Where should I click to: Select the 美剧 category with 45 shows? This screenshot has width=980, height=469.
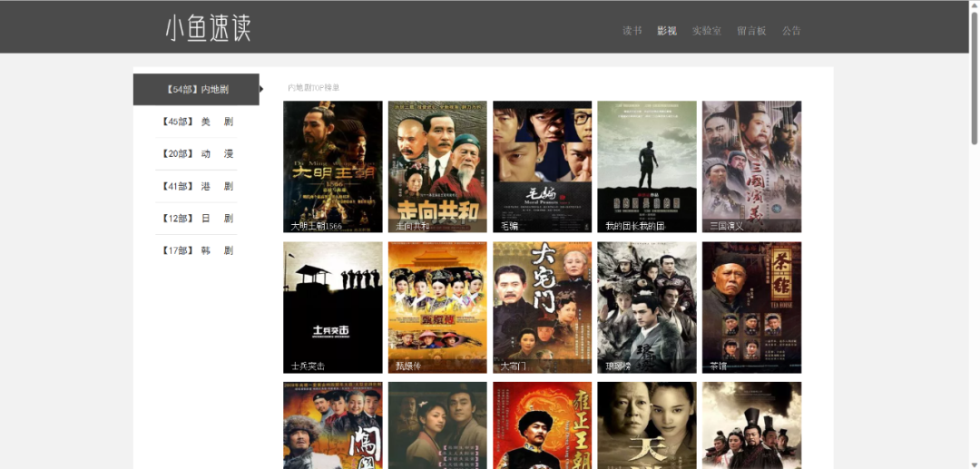tap(196, 122)
